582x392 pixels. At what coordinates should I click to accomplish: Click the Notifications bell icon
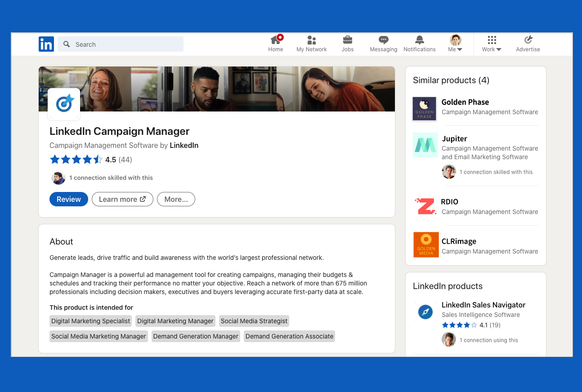[419, 40]
